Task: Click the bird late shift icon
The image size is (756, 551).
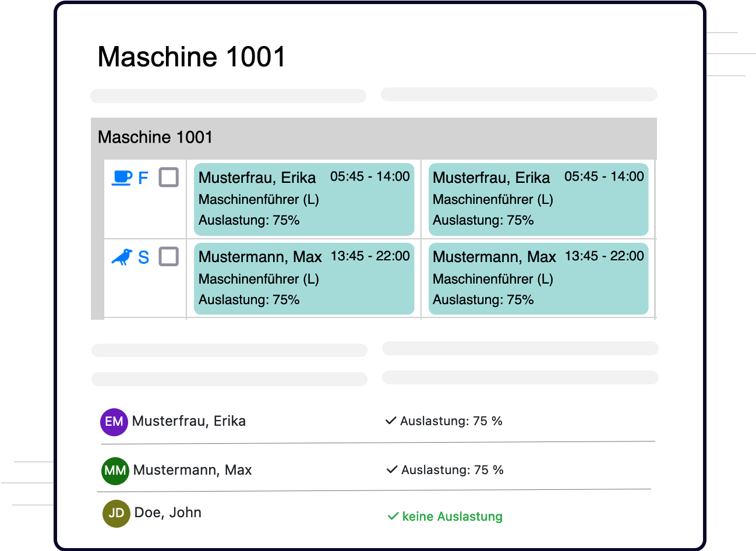Action: pyautogui.click(x=122, y=257)
